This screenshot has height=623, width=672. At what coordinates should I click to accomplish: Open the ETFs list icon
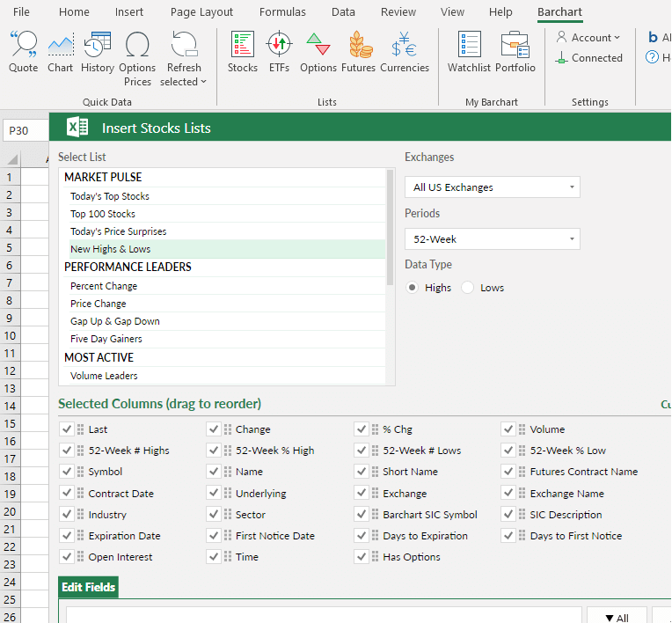(x=280, y=52)
